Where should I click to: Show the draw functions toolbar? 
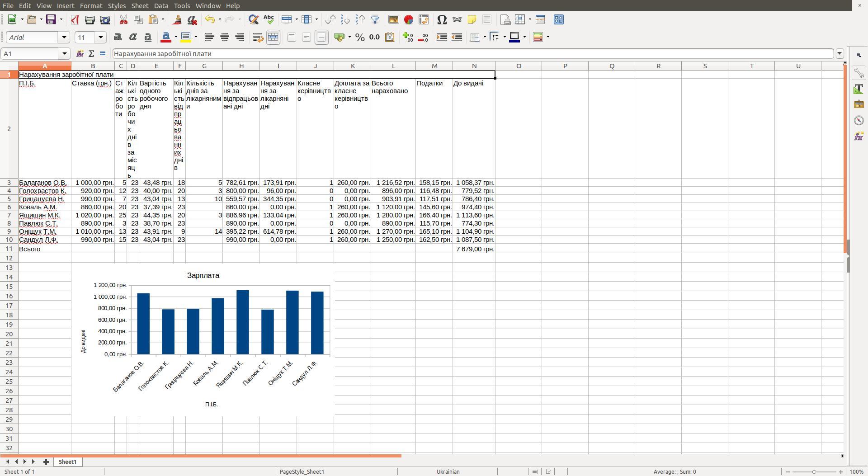pos(558,19)
